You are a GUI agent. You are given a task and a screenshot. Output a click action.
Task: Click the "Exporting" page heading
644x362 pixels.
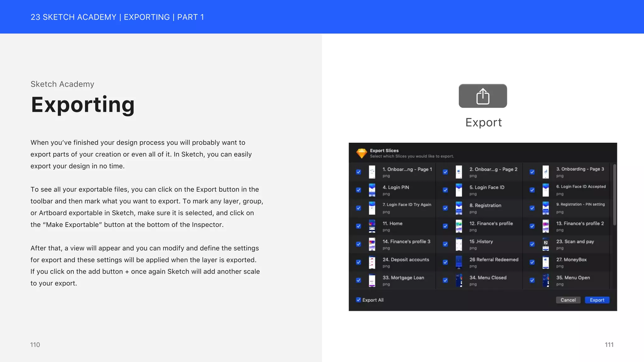[x=83, y=105]
